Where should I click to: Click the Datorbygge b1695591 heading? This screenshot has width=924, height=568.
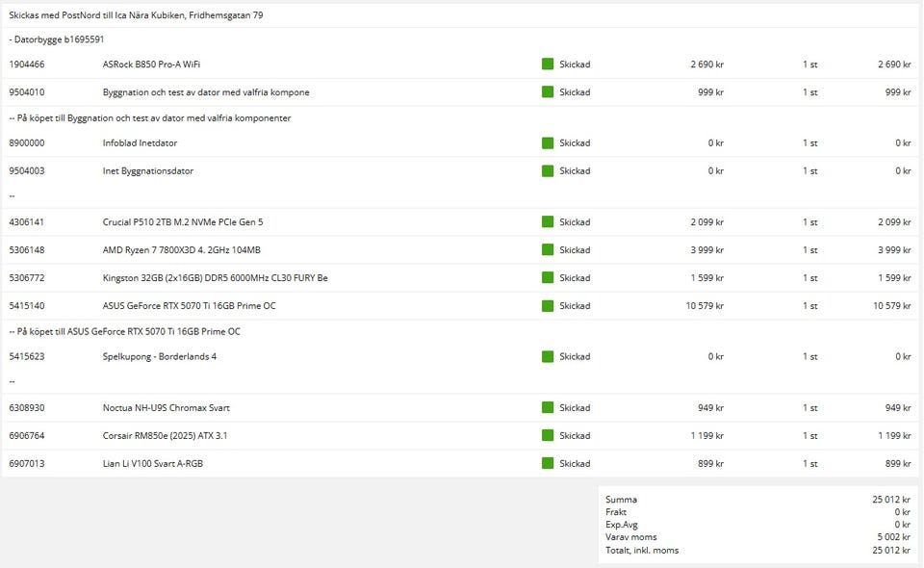(57, 39)
